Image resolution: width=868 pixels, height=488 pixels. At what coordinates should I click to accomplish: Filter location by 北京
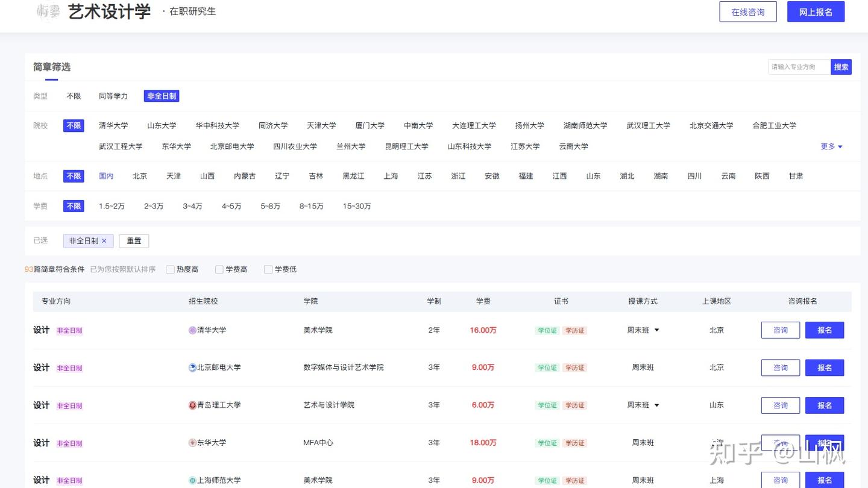coord(140,176)
